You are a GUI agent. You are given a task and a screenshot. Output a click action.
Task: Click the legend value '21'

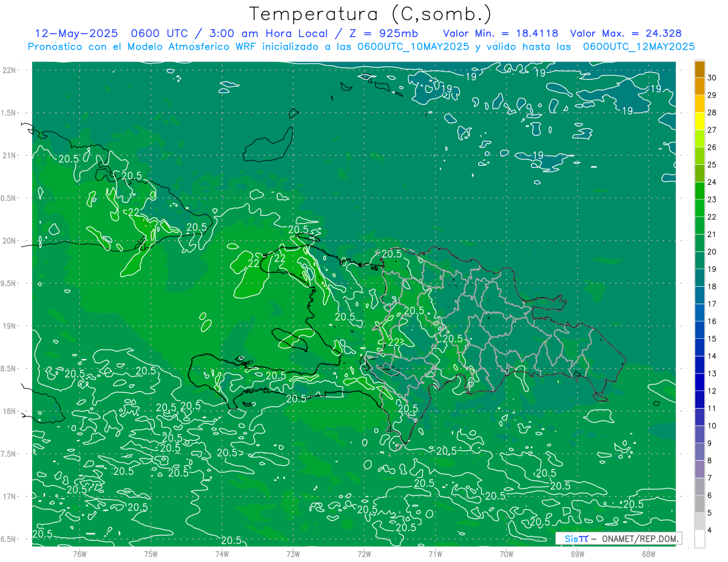[x=712, y=234]
